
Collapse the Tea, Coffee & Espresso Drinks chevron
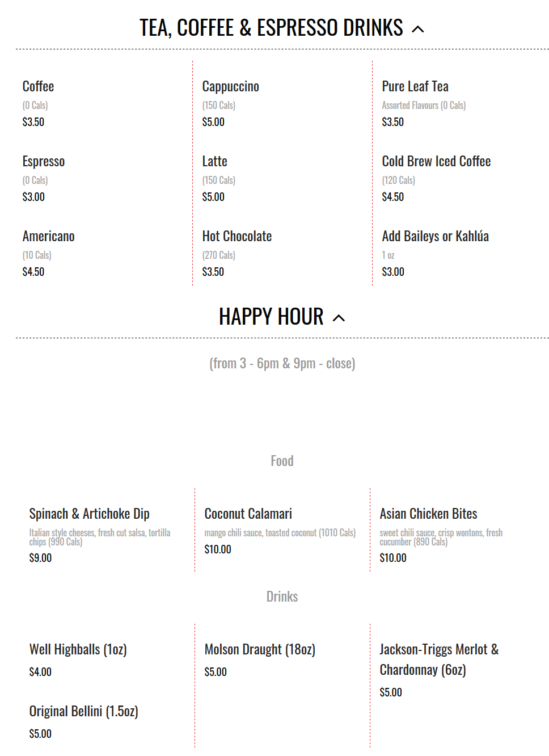pos(418,29)
